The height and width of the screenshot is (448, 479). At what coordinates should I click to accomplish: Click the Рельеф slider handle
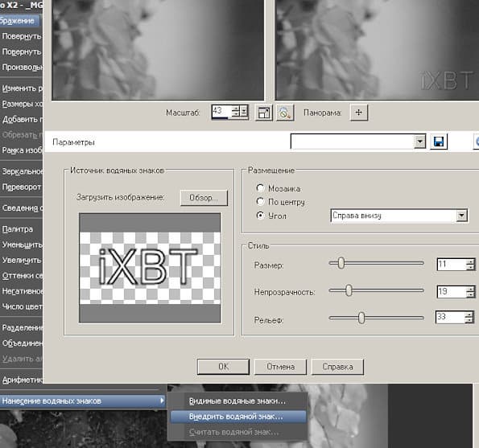(x=361, y=318)
